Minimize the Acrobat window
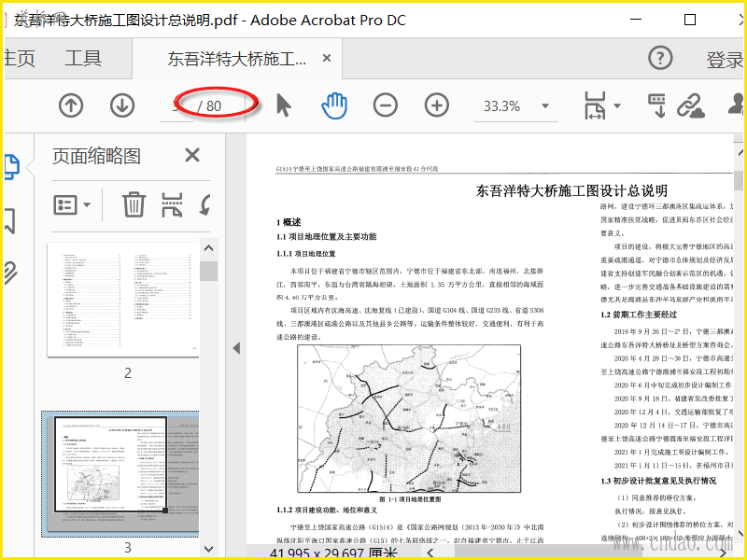The height and width of the screenshot is (560, 747). (x=636, y=20)
